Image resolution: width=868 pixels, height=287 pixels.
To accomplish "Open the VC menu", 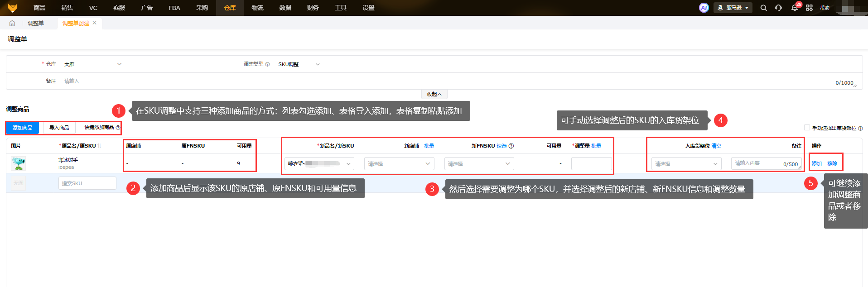I will tap(93, 8).
